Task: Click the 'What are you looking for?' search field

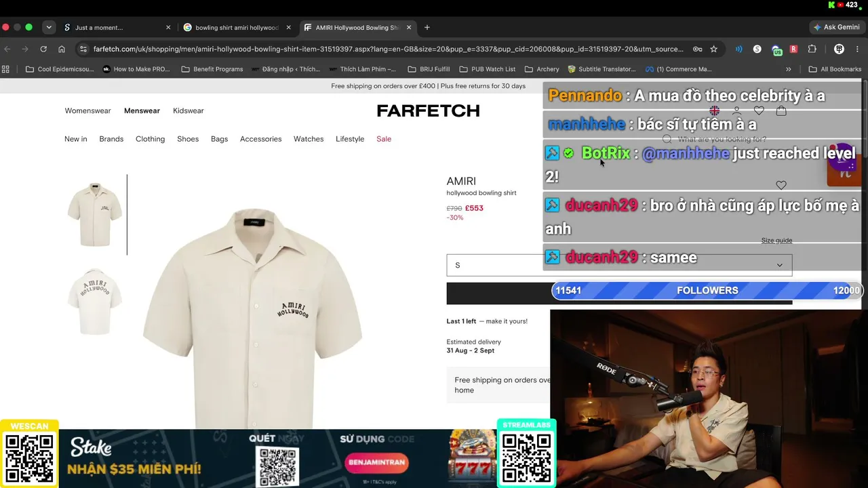Action: (722, 139)
